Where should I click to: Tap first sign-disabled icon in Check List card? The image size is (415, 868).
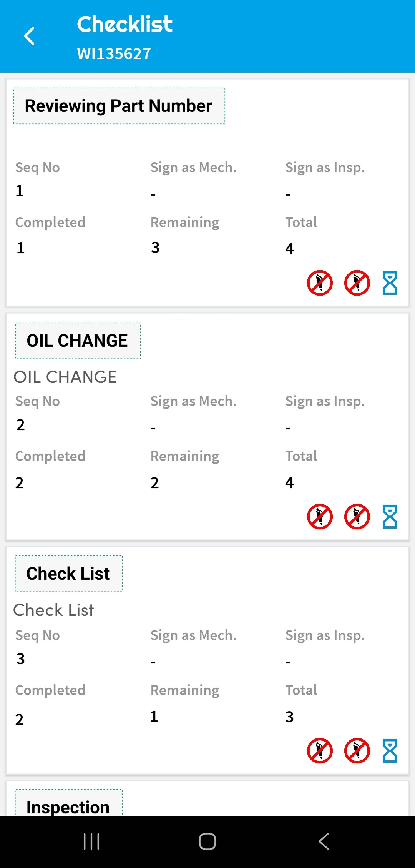[x=320, y=750]
